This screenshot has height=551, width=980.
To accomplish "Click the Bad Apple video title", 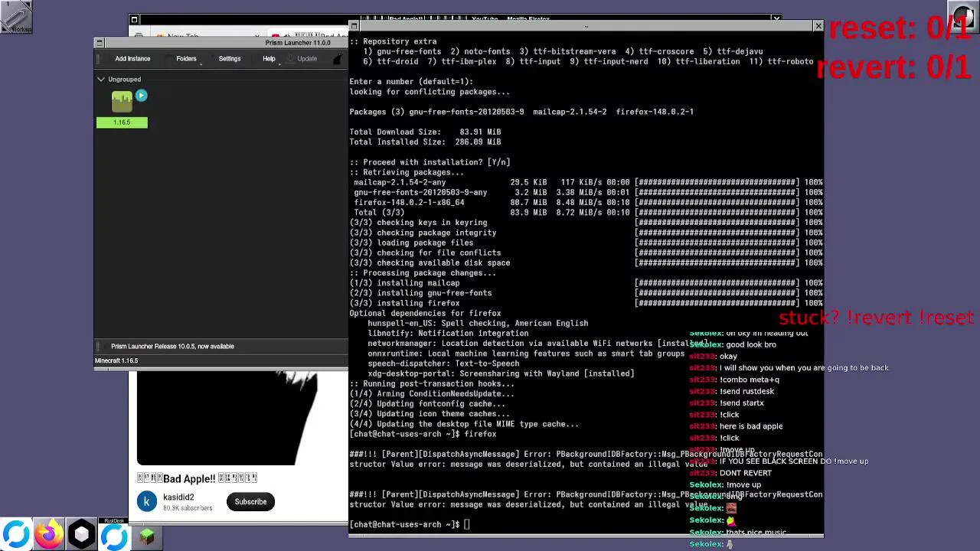I will [x=197, y=479].
